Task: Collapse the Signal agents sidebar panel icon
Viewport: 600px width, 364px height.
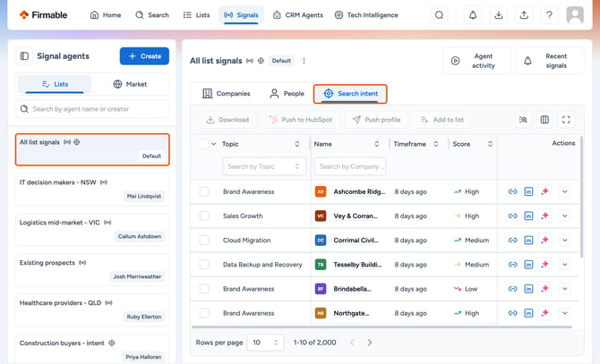Action: tap(24, 56)
